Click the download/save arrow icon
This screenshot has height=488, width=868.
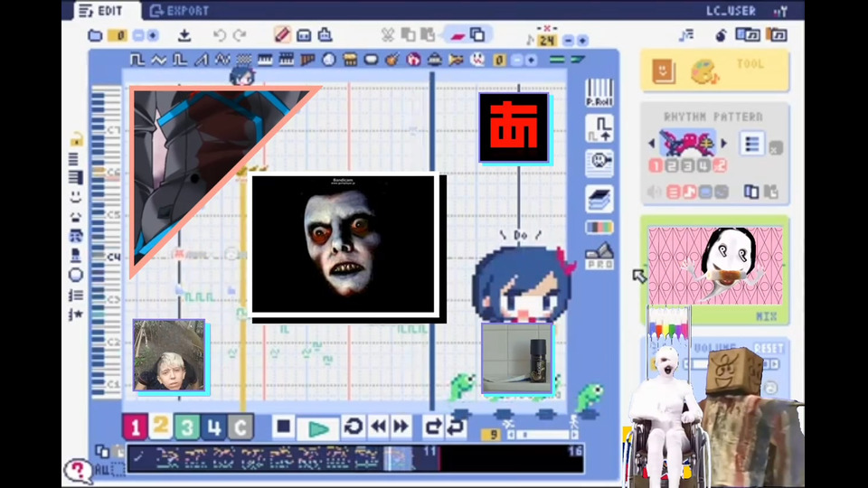click(184, 35)
